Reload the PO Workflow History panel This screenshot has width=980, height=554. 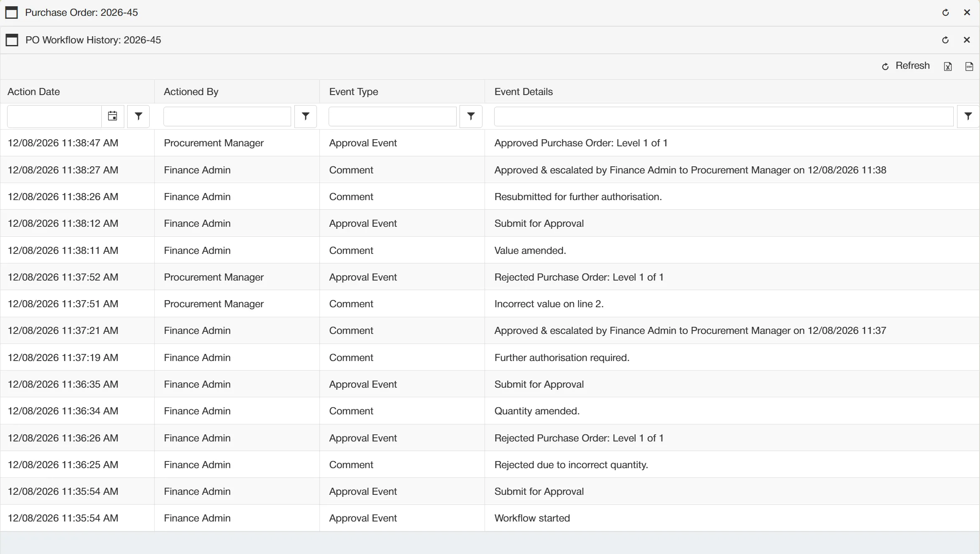tap(945, 40)
